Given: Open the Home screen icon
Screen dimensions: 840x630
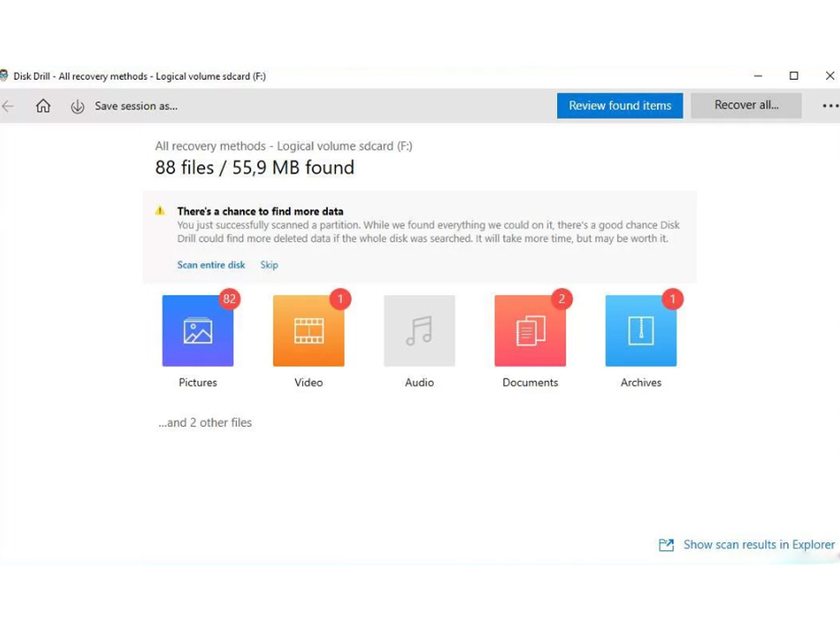Looking at the screenshot, I should point(43,106).
